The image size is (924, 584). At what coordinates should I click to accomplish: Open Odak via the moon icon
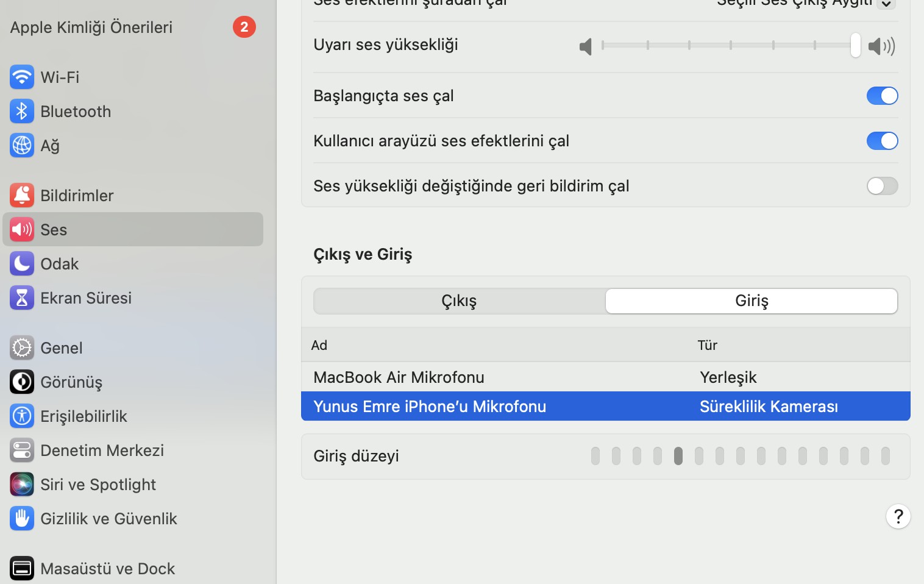(22, 263)
